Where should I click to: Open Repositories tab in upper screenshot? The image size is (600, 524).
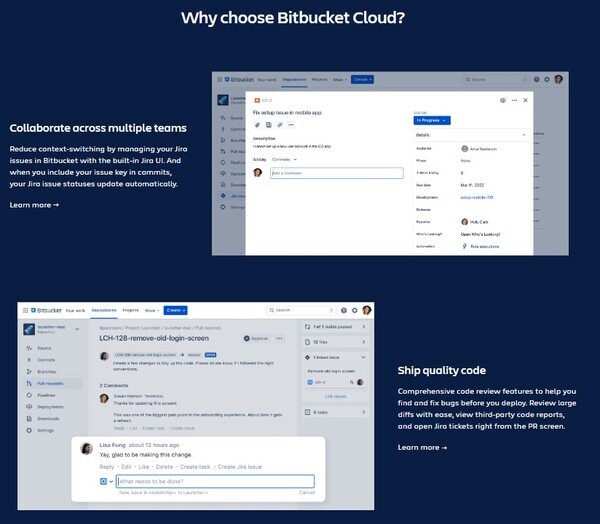pyautogui.click(x=294, y=80)
